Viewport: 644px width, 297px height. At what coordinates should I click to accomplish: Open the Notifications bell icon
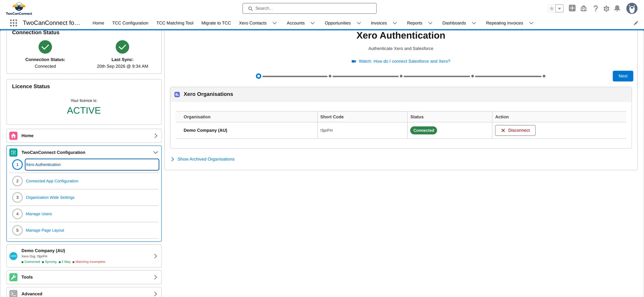coord(617,8)
